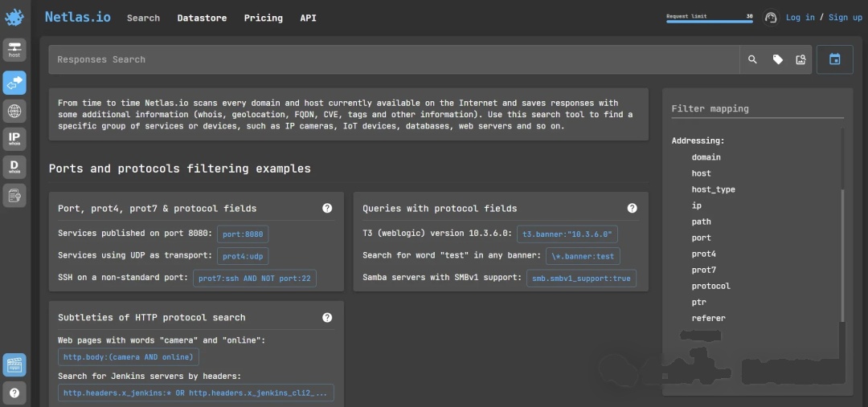Click http.body:(camera AND online) query
Image resolution: width=868 pixels, height=407 pixels.
click(x=129, y=356)
